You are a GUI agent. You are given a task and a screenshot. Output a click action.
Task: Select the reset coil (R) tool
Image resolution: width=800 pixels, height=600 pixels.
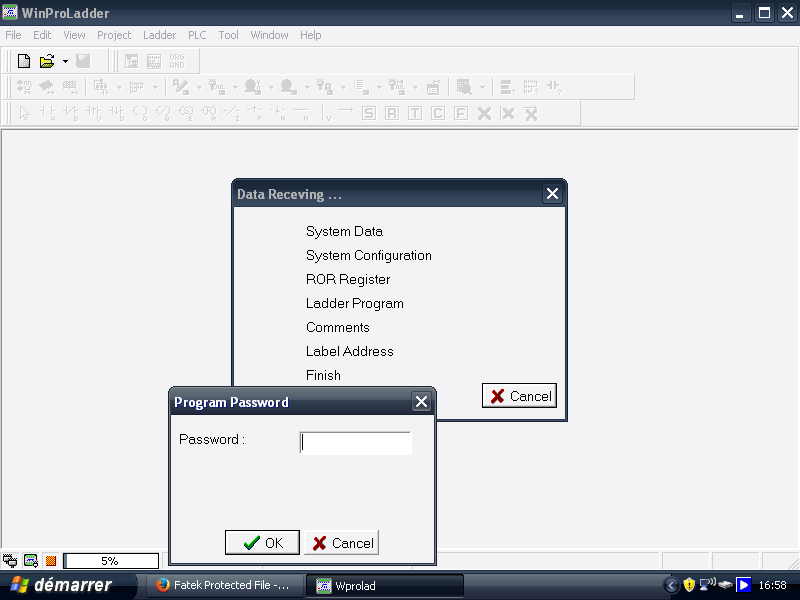coord(209,113)
